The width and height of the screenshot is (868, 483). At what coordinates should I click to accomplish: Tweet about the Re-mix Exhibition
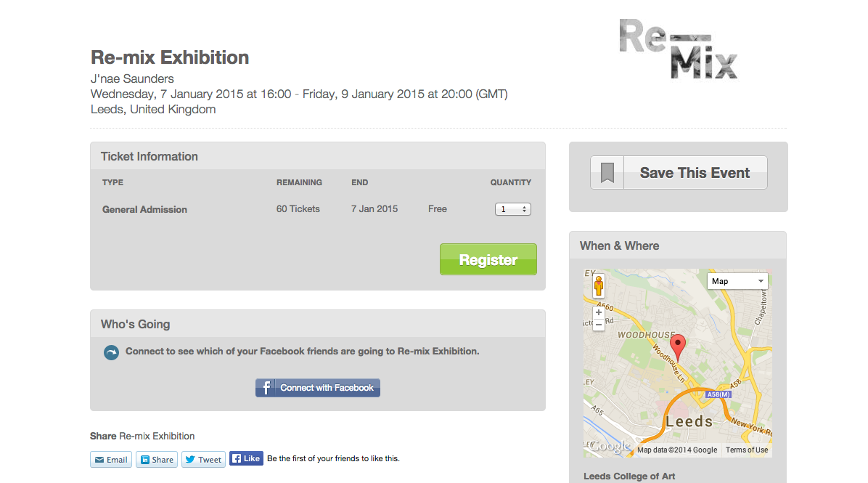204,460
